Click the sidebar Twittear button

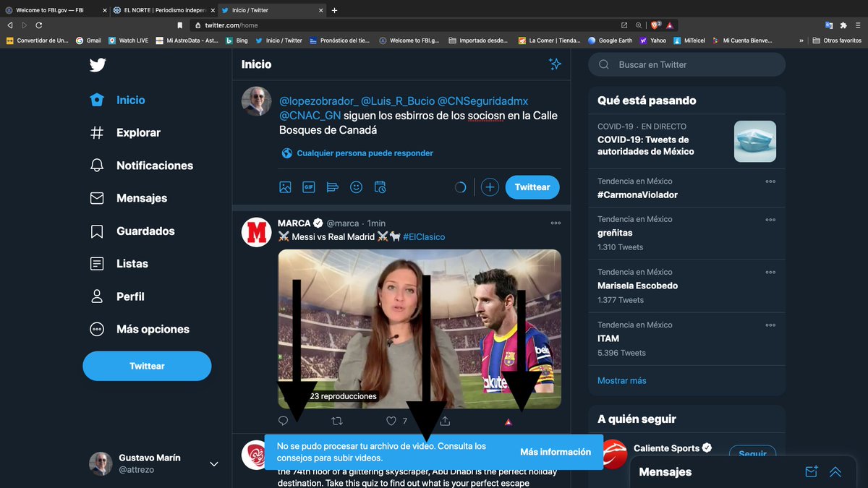click(x=147, y=366)
